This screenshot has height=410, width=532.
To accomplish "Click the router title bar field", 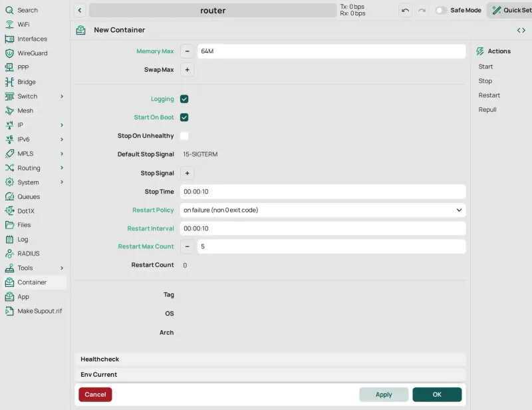I will (x=213, y=11).
